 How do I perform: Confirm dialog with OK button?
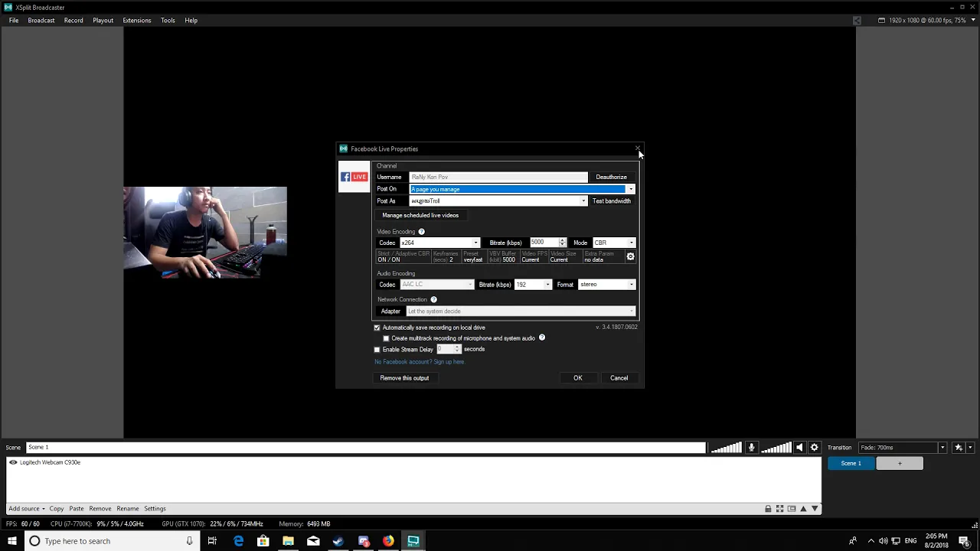tap(578, 378)
